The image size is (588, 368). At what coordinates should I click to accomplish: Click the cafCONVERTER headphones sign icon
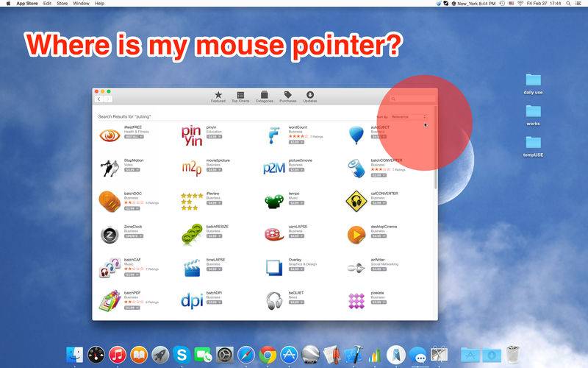pos(356,201)
